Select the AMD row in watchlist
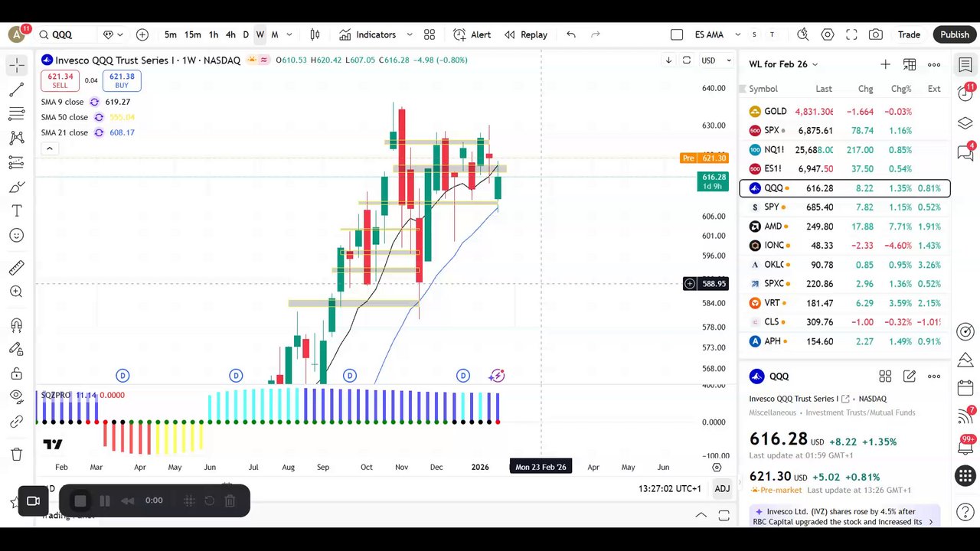The height and width of the screenshot is (551, 980). pyautogui.click(x=844, y=227)
